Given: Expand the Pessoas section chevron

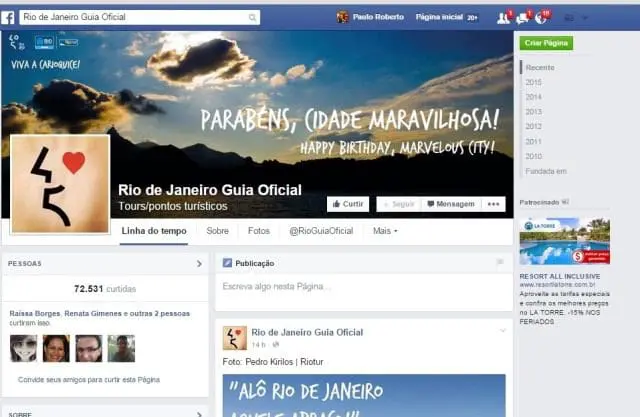Looking at the screenshot, I should pyautogui.click(x=199, y=264).
